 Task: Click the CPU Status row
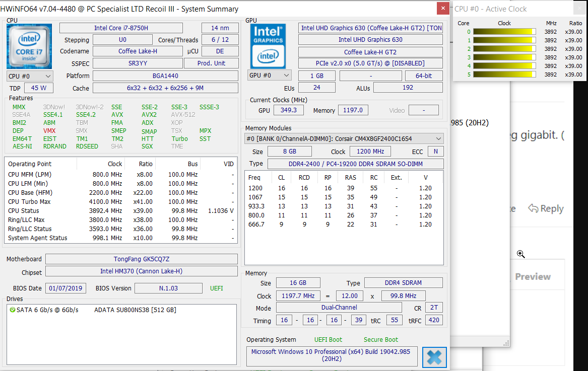[121, 210]
